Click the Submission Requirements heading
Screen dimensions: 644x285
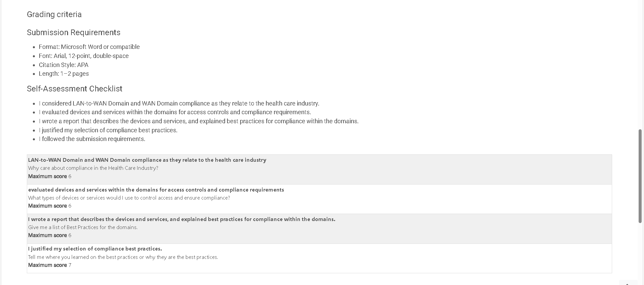(73, 32)
